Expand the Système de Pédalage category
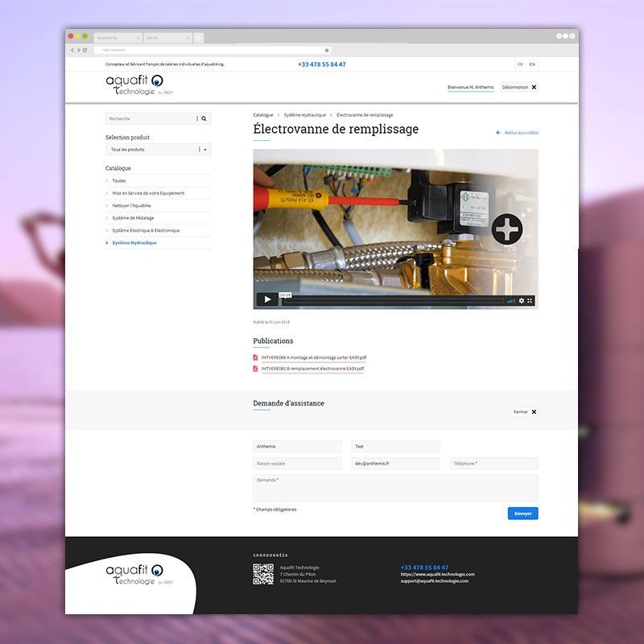 (x=133, y=218)
